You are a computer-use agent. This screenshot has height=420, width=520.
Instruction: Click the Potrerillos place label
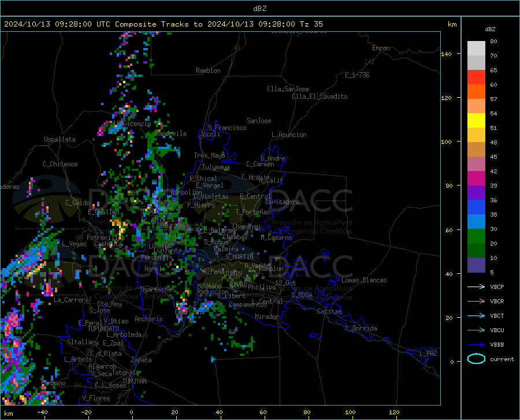click(x=106, y=237)
